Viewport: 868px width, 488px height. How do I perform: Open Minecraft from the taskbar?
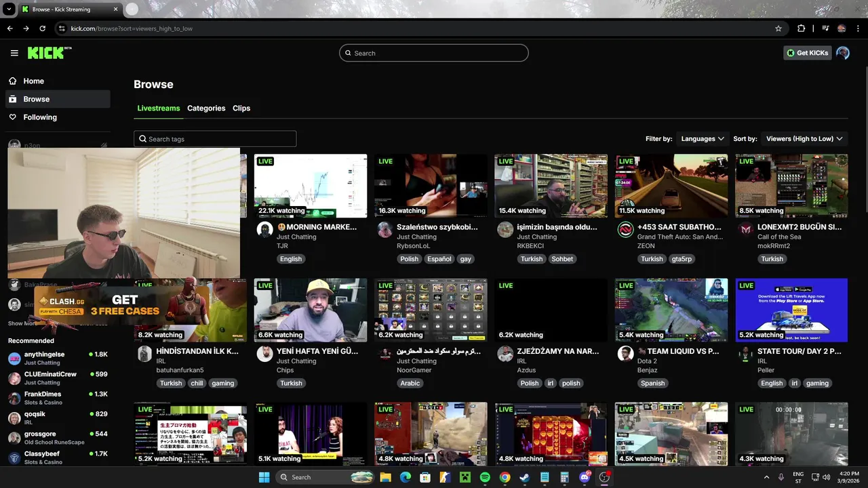[465, 477]
